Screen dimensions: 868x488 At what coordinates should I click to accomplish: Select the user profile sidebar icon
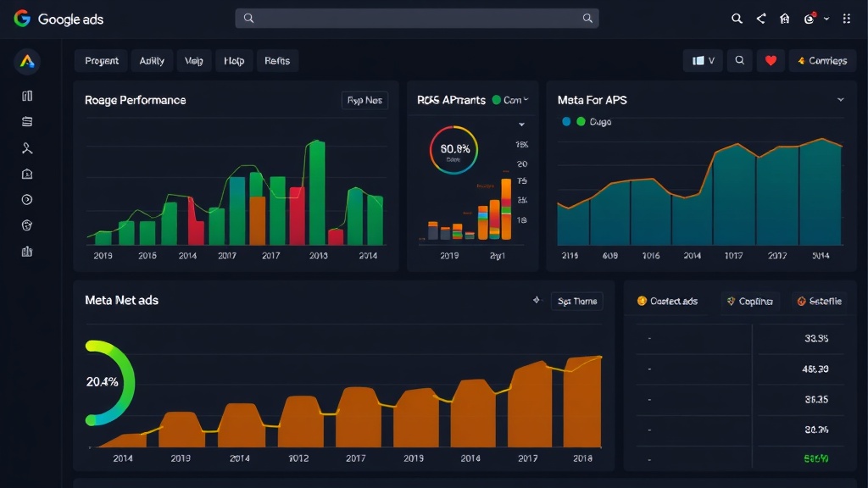click(26, 147)
